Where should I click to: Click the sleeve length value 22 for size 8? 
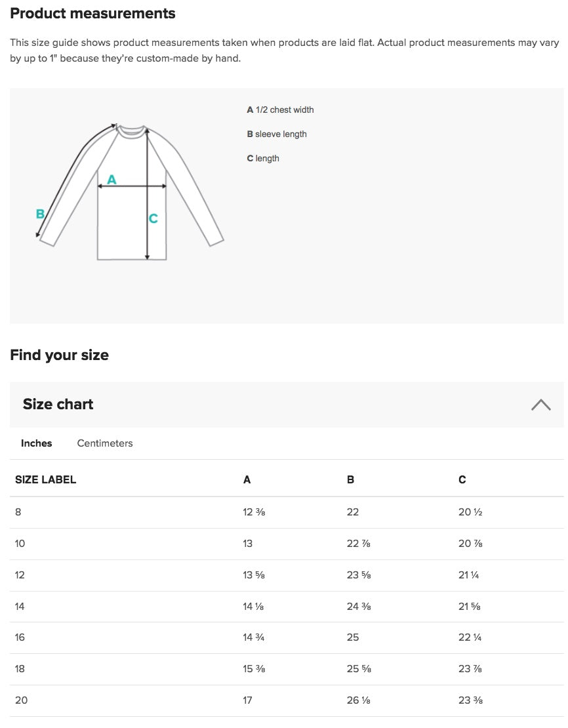353,512
